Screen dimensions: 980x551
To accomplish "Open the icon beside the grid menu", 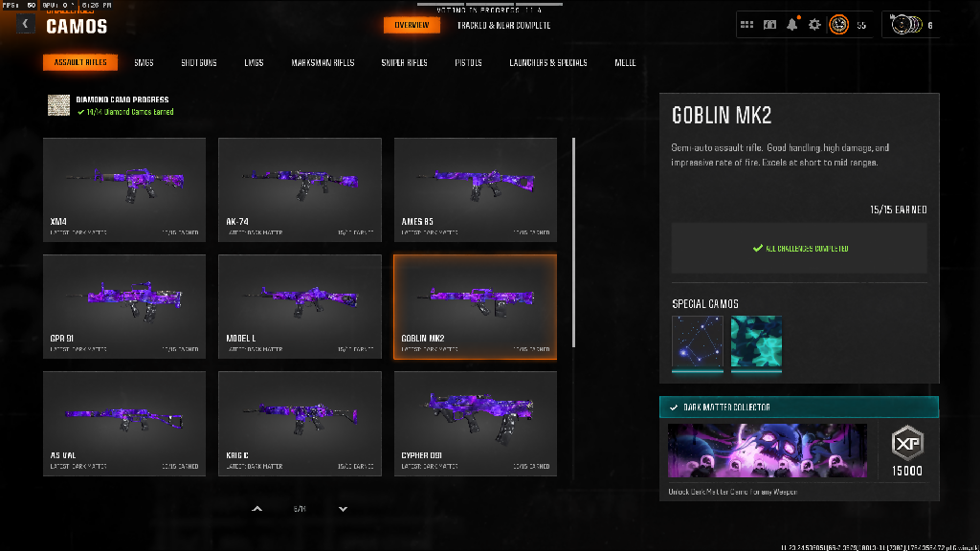I will [769, 25].
